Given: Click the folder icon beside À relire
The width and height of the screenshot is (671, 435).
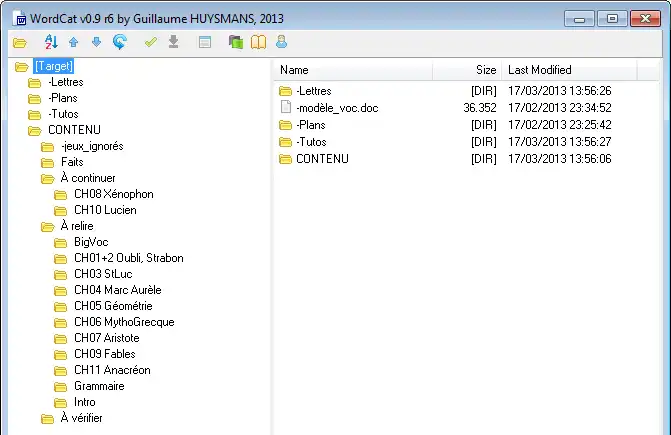Looking at the screenshot, I should pyautogui.click(x=48, y=227).
